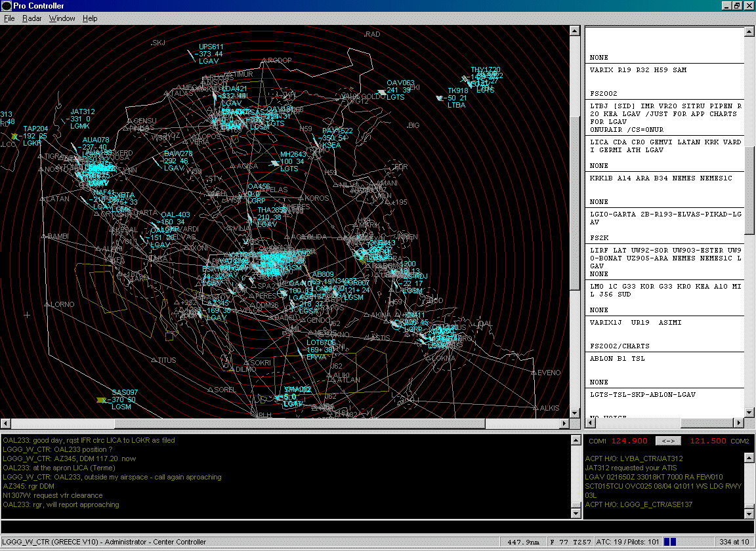Click 'ACPT H/O: LGGG_E_CTR/ASE137' message
Viewport: 756px width, 551px height.
pos(639,504)
